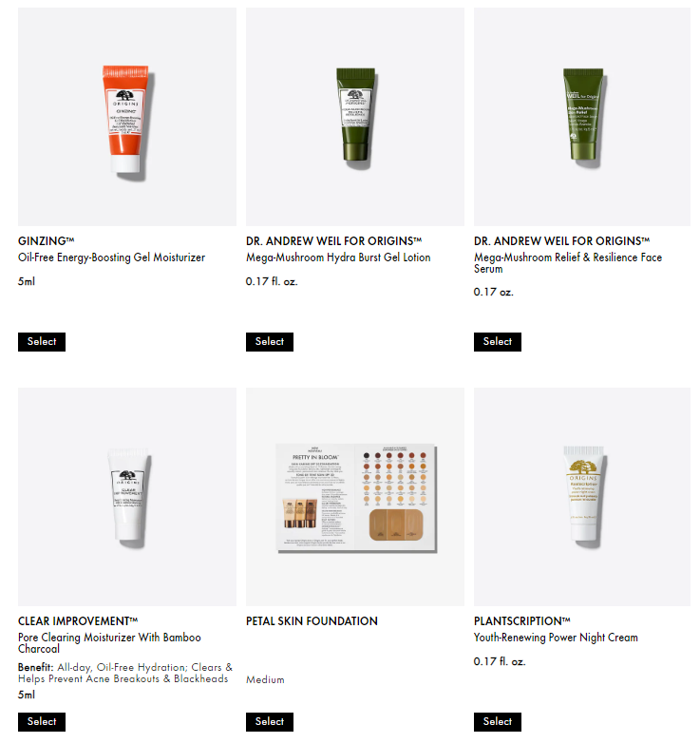Select the Mega-Mushroom Relief & Resilience Serum
Viewport: 700px width, 743px height.
[x=498, y=342]
